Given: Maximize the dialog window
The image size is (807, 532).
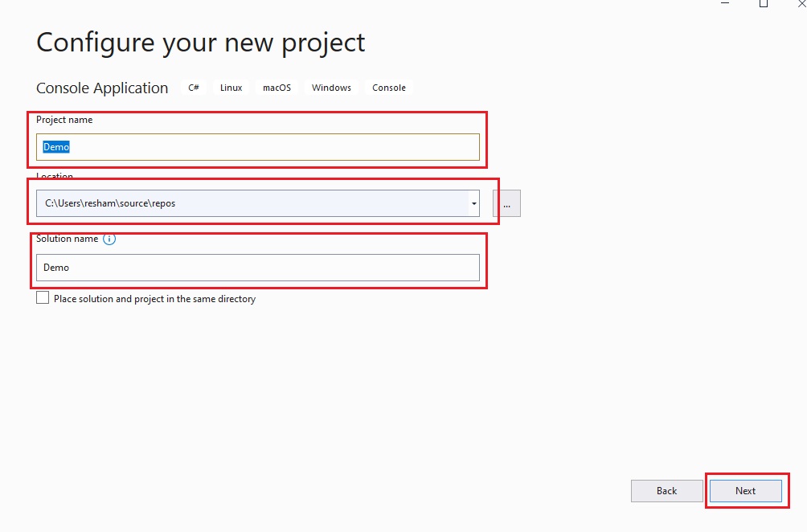Looking at the screenshot, I should (764, 3).
